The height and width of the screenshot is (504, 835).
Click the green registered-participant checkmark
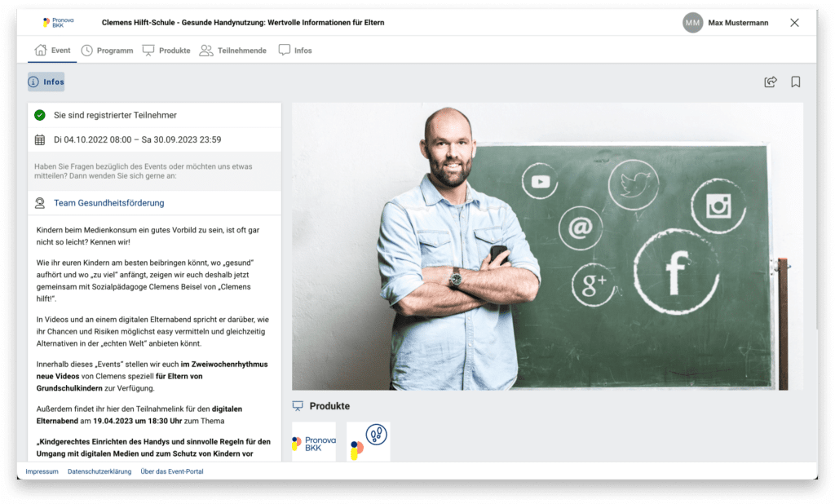click(x=39, y=115)
